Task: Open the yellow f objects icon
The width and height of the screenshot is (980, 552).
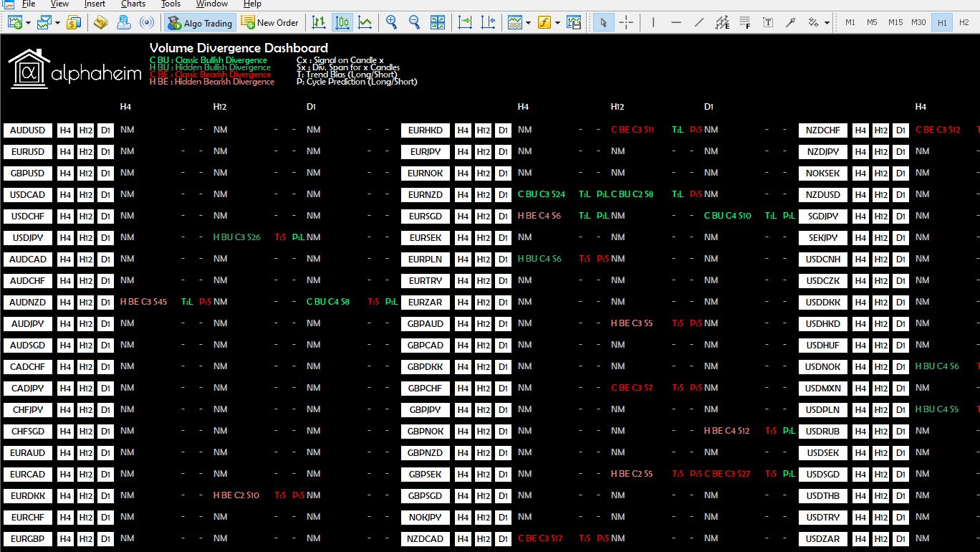Action: click(544, 22)
